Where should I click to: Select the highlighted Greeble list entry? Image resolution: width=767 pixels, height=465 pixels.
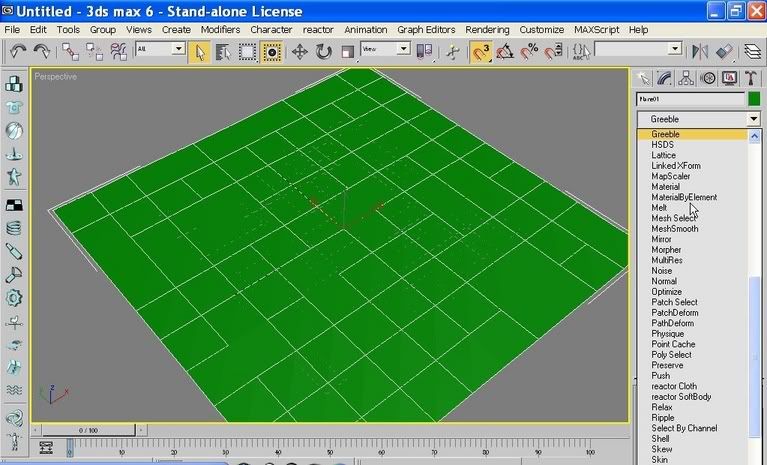(692, 134)
